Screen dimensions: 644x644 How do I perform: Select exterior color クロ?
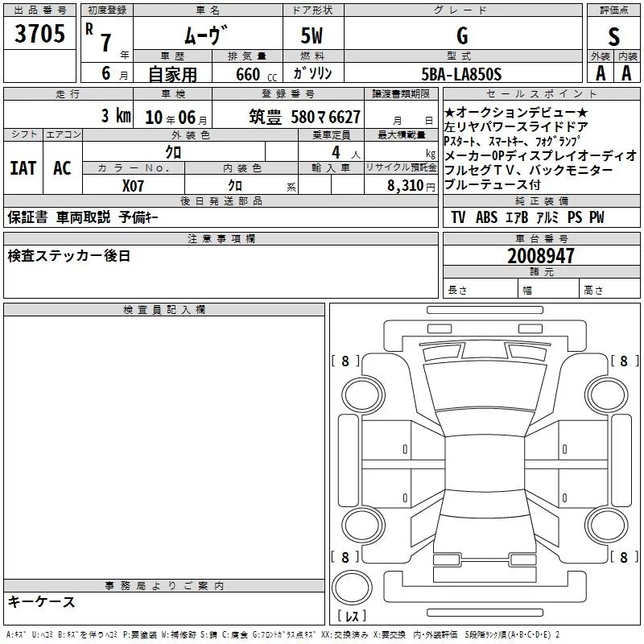click(173, 152)
